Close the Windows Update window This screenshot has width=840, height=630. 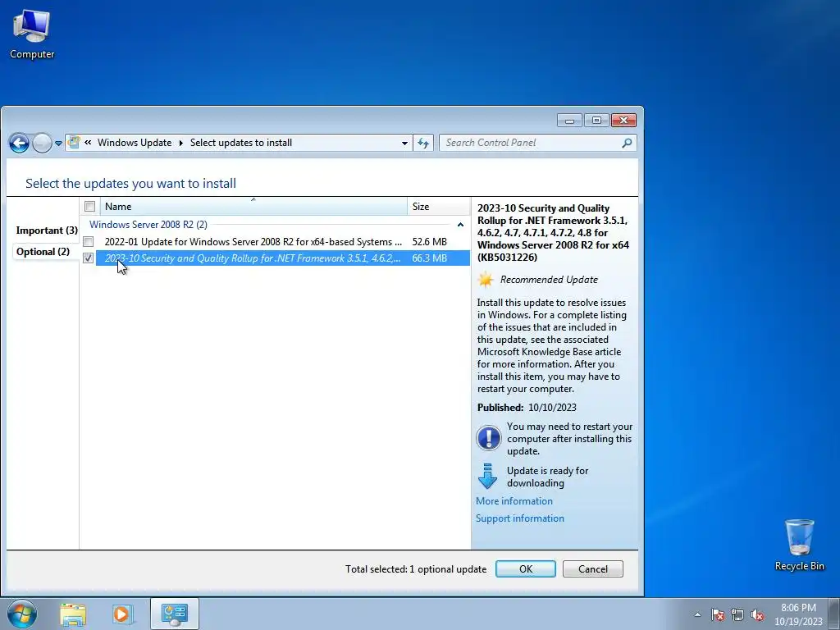click(623, 121)
